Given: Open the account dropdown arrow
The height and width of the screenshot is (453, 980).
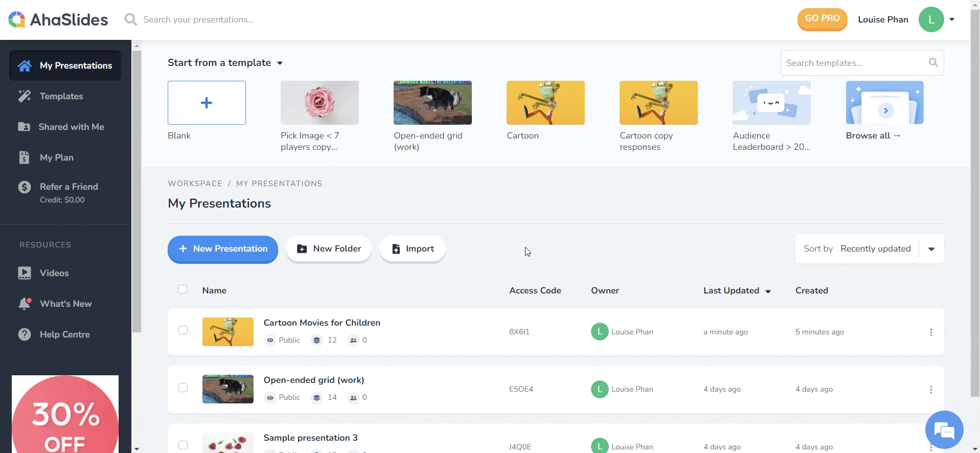Looking at the screenshot, I should (x=952, y=19).
